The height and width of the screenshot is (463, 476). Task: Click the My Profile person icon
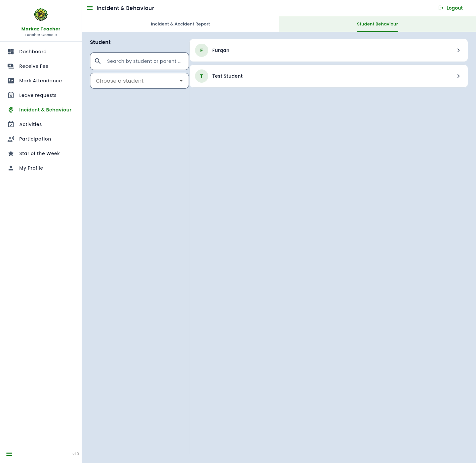pyautogui.click(x=11, y=168)
